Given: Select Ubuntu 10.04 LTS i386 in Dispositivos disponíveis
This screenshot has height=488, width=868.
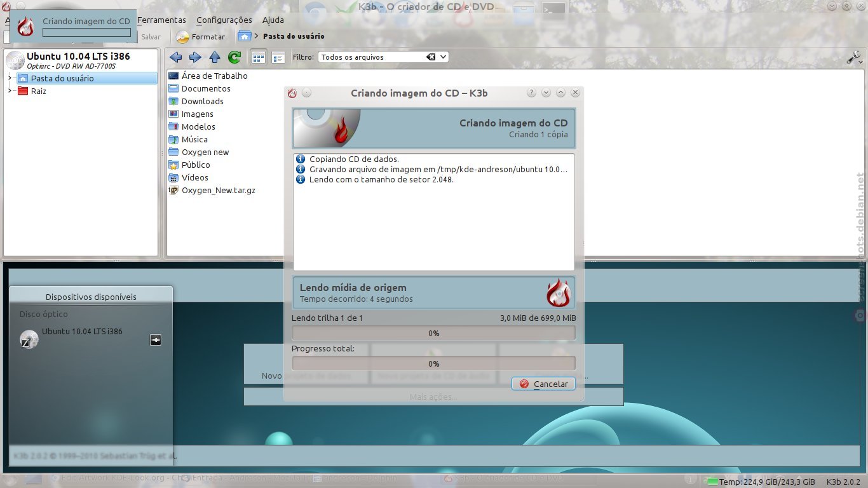Looking at the screenshot, I should pos(82,331).
